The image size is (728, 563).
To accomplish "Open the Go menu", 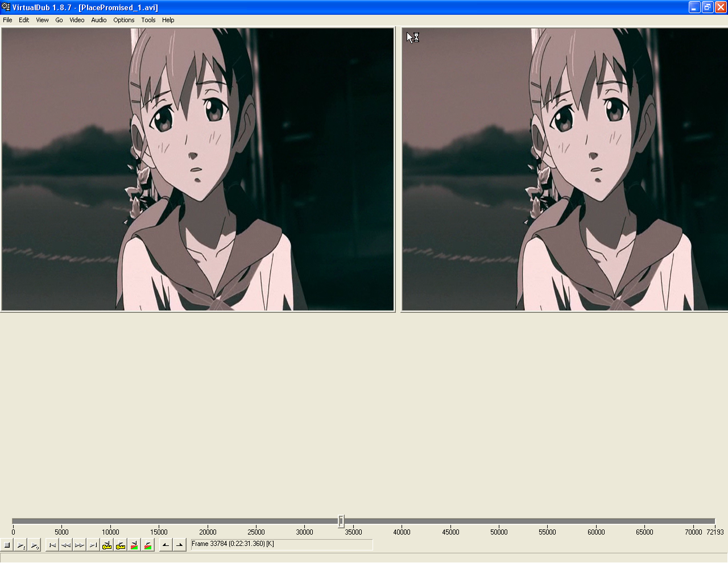I will [x=59, y=20].
